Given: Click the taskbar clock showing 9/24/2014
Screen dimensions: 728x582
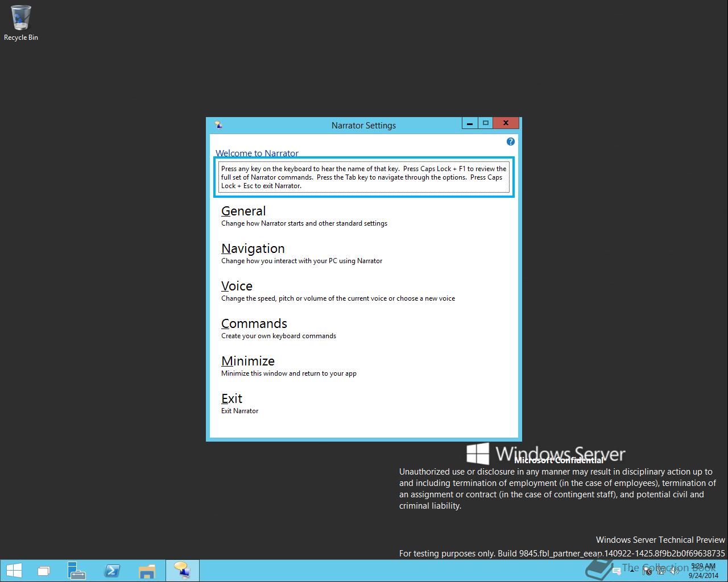Looking at the screenshot, I should (x=704, y=571).
